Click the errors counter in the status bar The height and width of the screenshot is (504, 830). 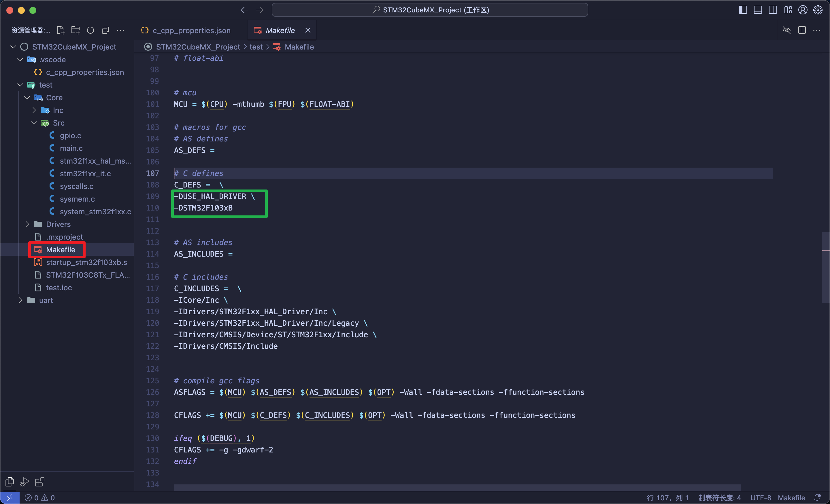[32, 497]
